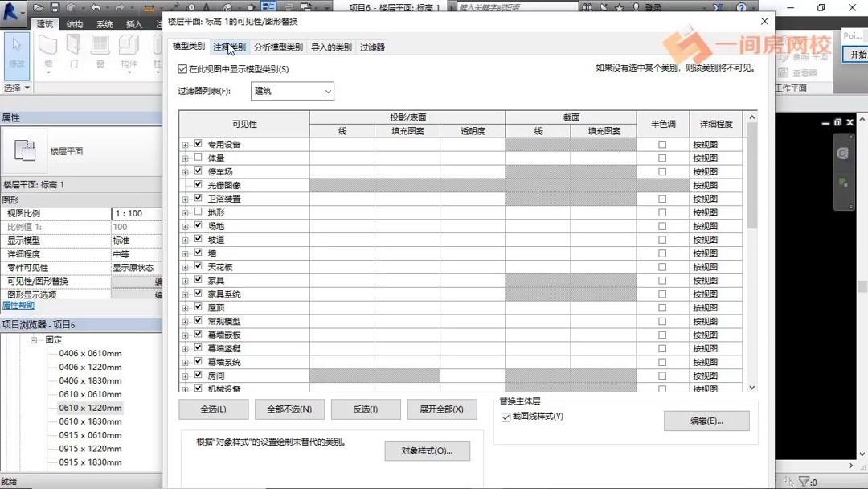Click the Undo icon

pos(95,6)
